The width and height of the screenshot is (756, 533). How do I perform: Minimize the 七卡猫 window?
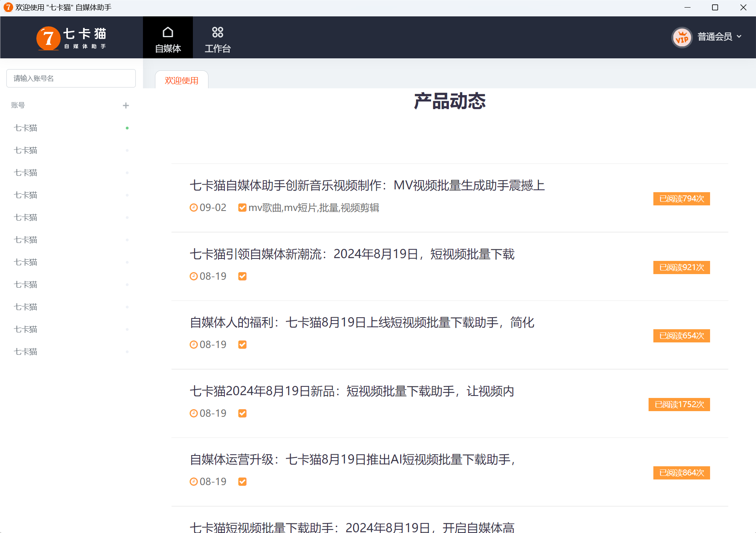point(687,8)
